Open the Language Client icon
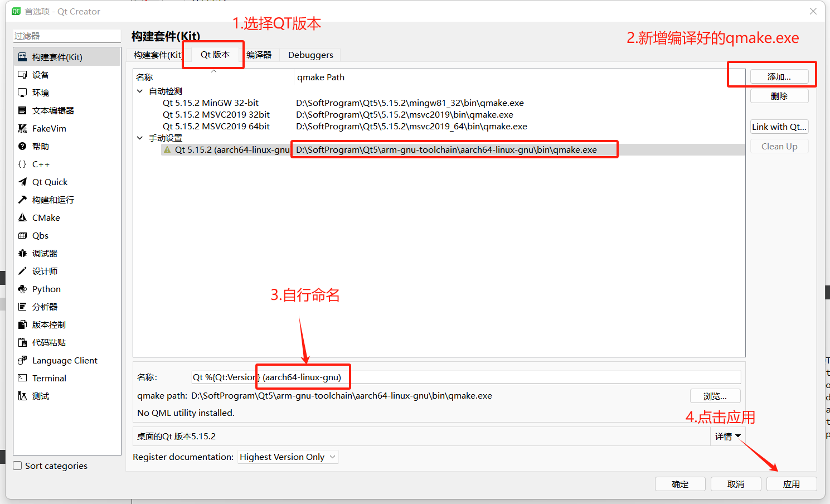The width and height of the screenshot is (830, 504). click(22, 360)
